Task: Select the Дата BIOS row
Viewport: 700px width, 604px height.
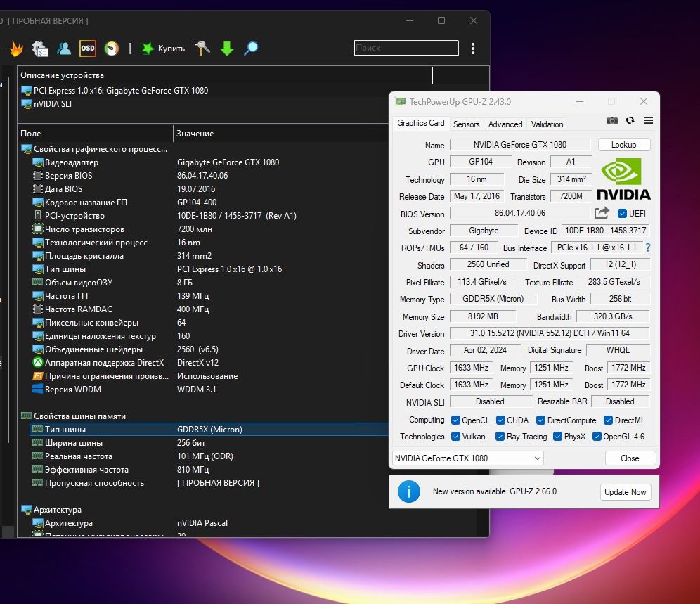Action: [x=210, y=189]
